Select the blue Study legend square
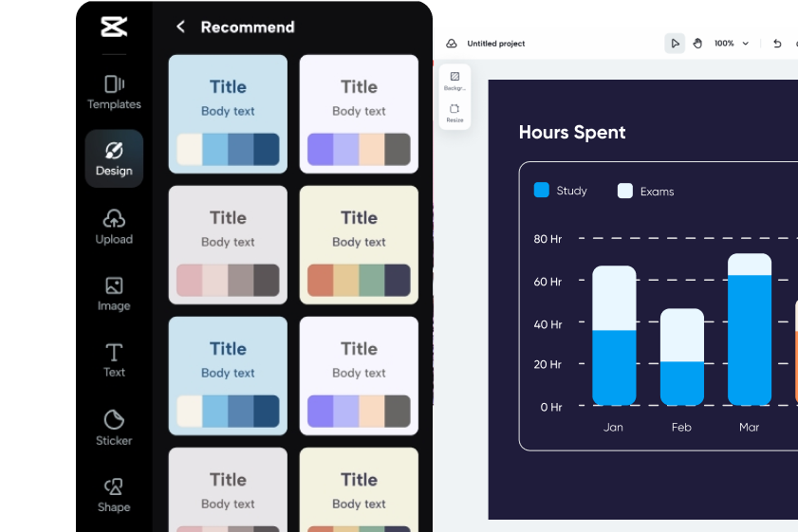This screenshot has height=532, width=798. pyautogui.click(x=542, y=190)
